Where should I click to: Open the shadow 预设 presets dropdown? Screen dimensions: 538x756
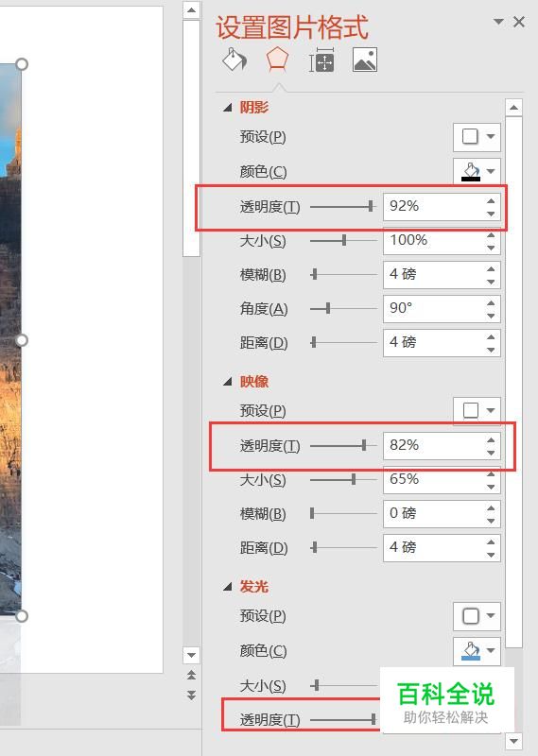[477, 136]
